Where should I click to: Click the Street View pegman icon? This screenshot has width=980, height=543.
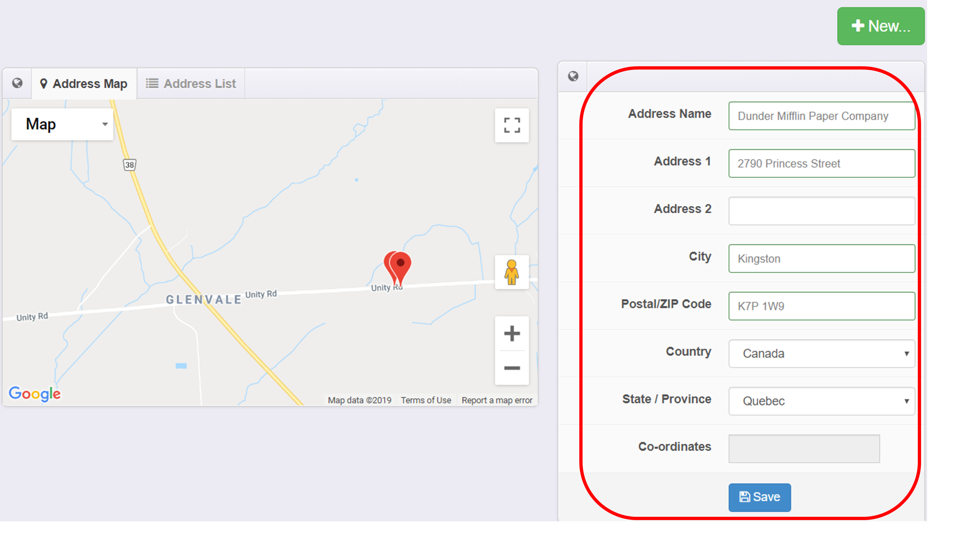point(512,272)
